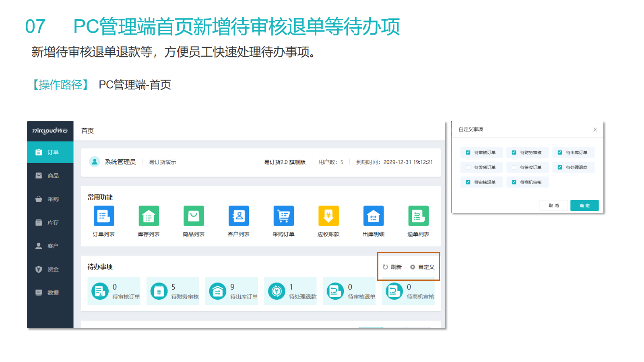Click the 待审核退单 to-do icon
Viewport: 644px width, 362px height.
click(335, 291)
